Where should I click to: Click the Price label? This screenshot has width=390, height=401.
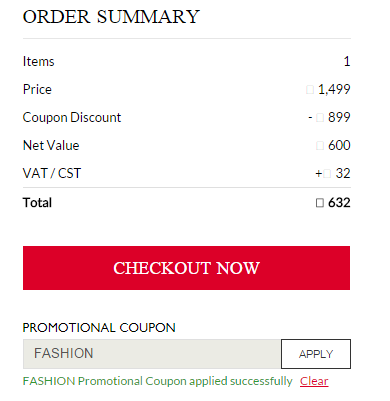37,89
